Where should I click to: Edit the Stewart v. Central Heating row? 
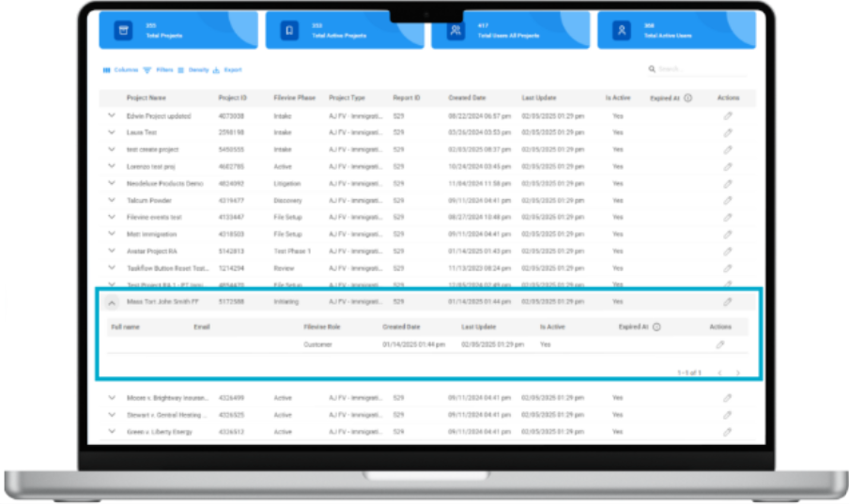728,415
